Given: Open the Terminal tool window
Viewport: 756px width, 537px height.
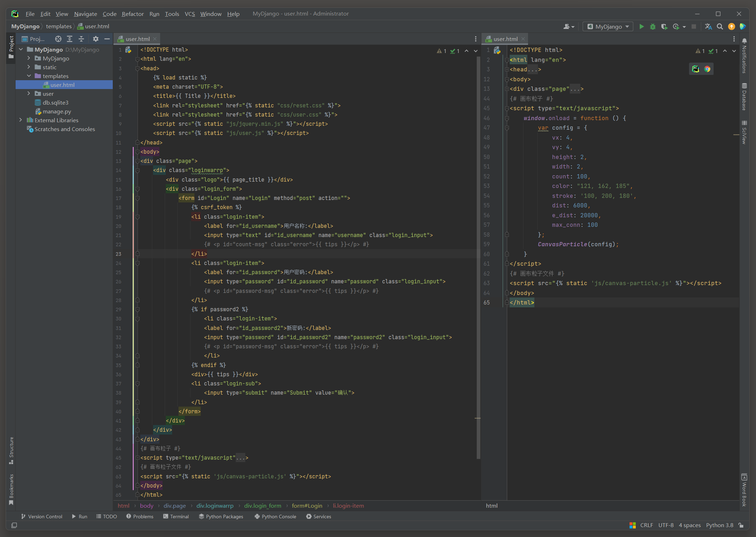Looking at the screenshot, I should point(176,517).
